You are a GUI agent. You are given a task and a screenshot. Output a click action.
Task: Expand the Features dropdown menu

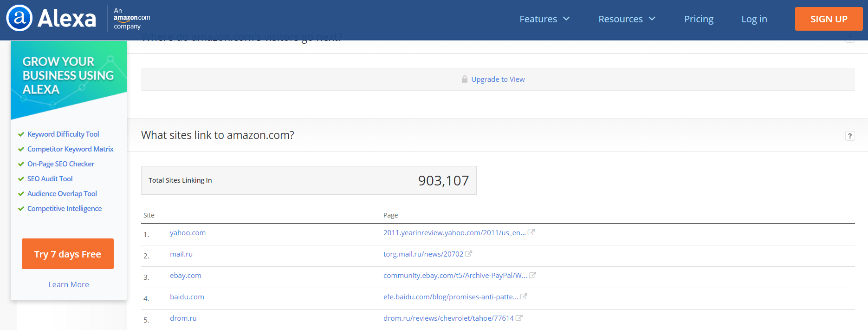pyautogui.click(x=544, y=19)
